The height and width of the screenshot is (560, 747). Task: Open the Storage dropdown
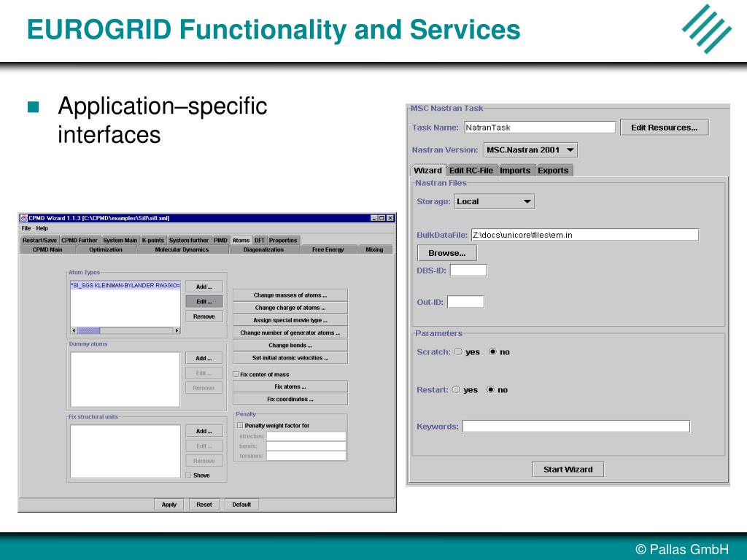click(494, 201)
